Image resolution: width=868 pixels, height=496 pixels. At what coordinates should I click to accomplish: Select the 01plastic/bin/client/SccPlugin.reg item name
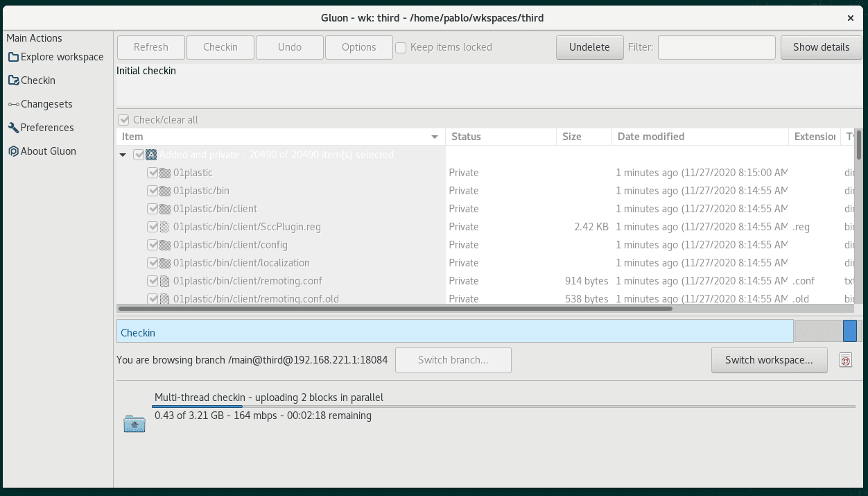coord(247,227)
